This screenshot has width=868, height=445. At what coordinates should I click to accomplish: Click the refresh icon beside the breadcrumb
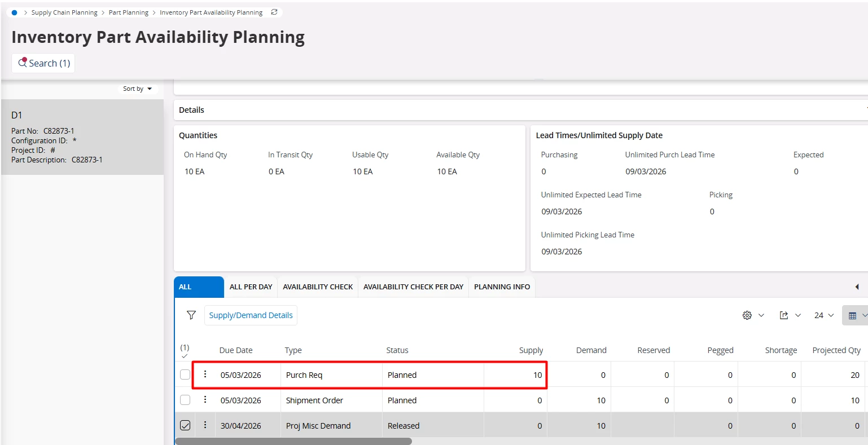pyautogui.click(x=274, y=12)
